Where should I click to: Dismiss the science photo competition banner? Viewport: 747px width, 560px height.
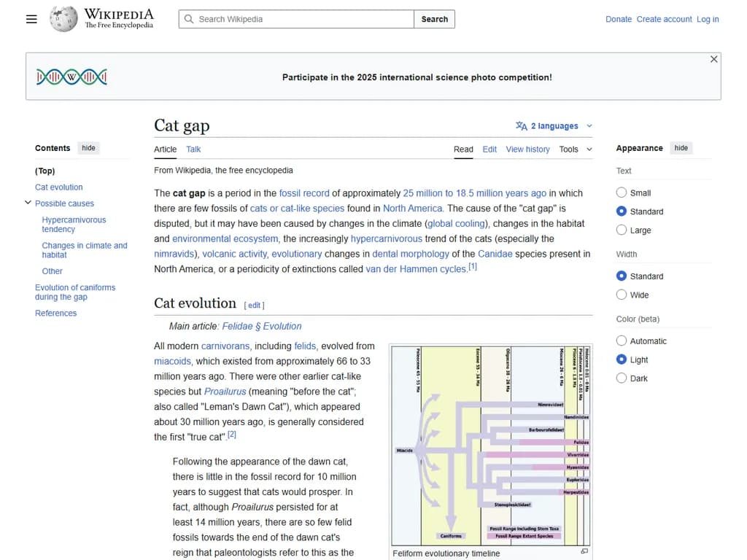(x=713, y=59)
